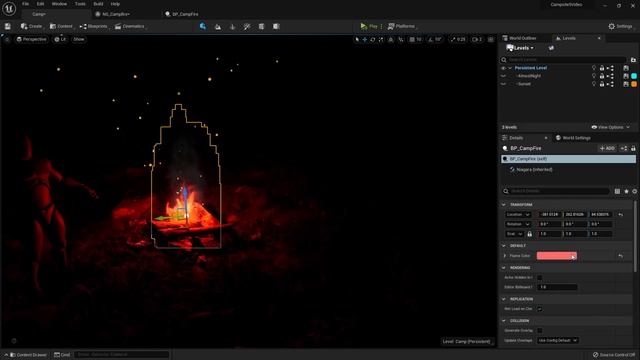Reset Location to default with arrow icon
The width and height of the screenshot is (640, 360).
tap(620, 215)
